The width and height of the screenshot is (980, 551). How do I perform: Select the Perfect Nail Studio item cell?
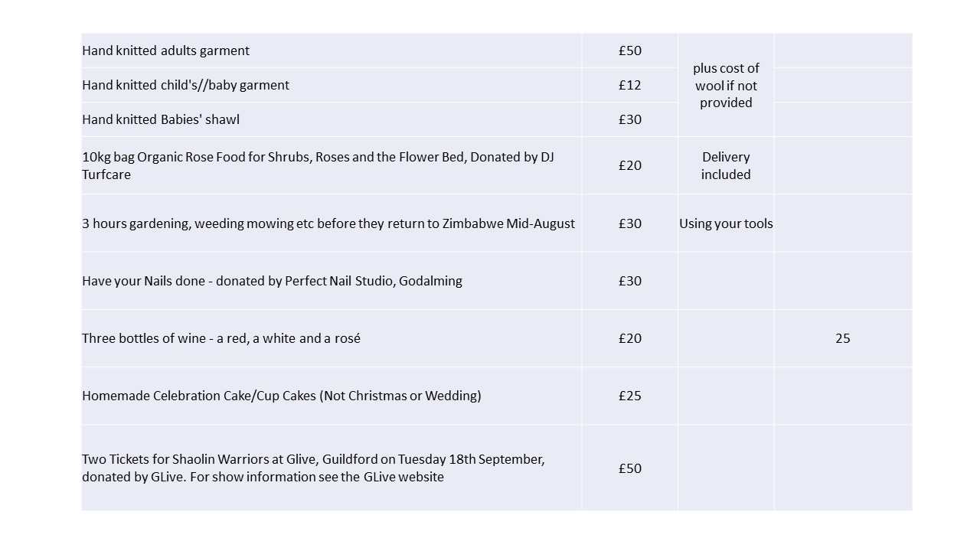tap(272, 281)
